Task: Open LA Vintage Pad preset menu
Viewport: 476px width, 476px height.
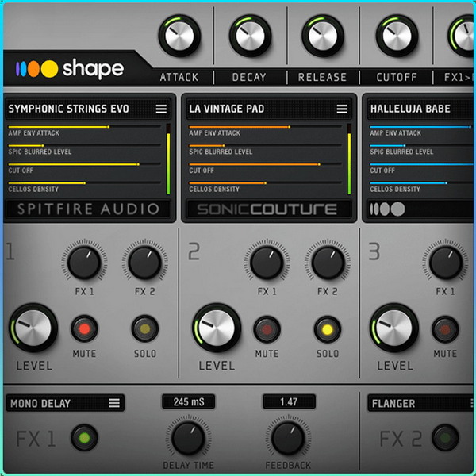Action: 342,109
